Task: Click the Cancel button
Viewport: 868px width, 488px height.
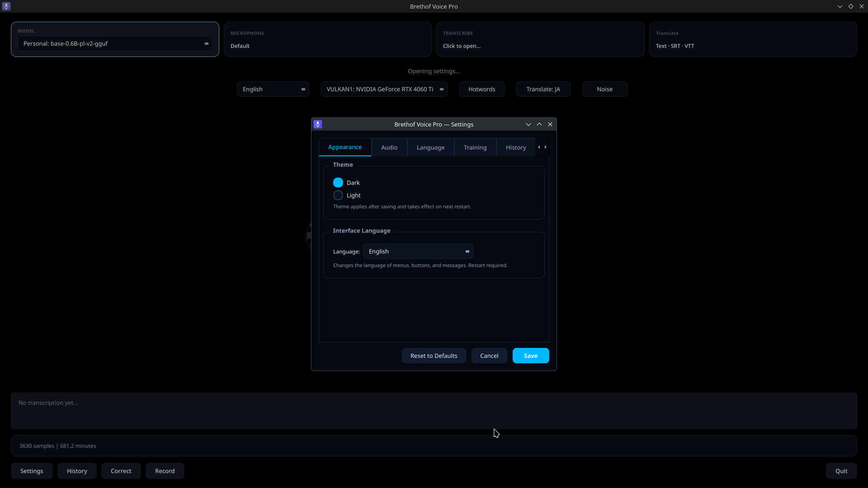Action: 489,356
